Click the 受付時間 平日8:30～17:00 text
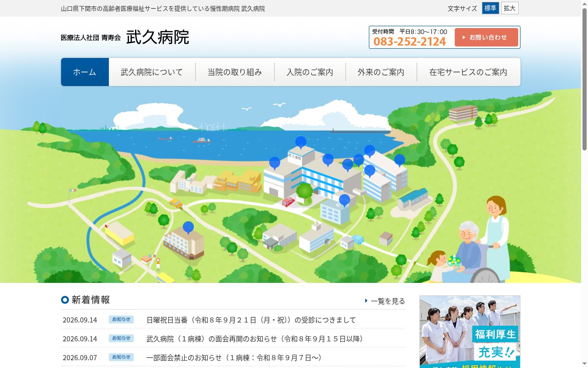The width and height of the screenshot is (588, 368). (410, 31)
